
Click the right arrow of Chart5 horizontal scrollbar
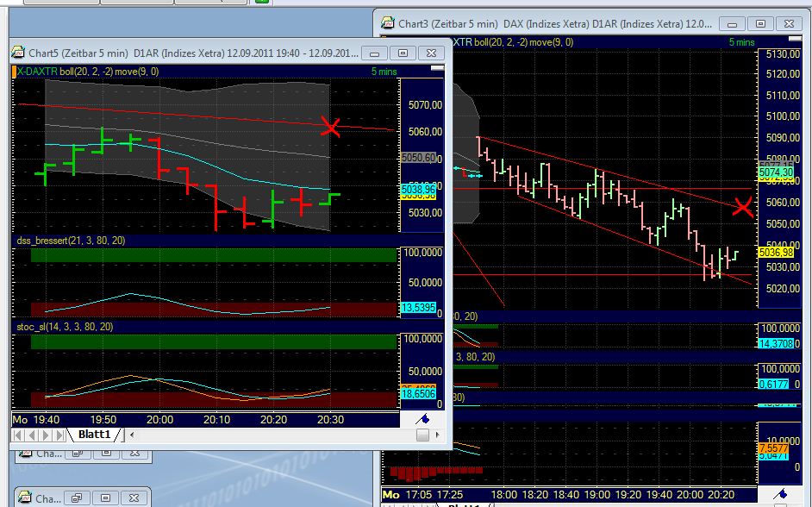pyautogui.click(x=438, y=435)
